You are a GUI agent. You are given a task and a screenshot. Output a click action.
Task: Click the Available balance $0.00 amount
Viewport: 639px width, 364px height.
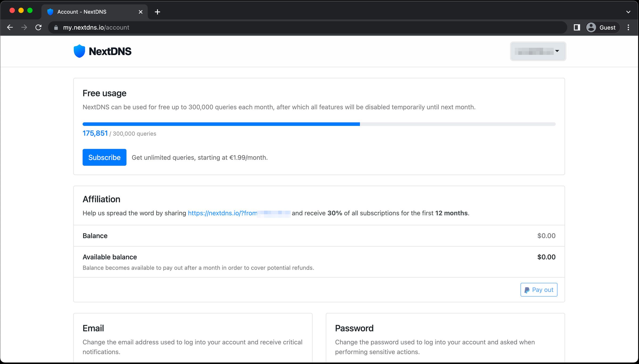(x=546, y=257)
